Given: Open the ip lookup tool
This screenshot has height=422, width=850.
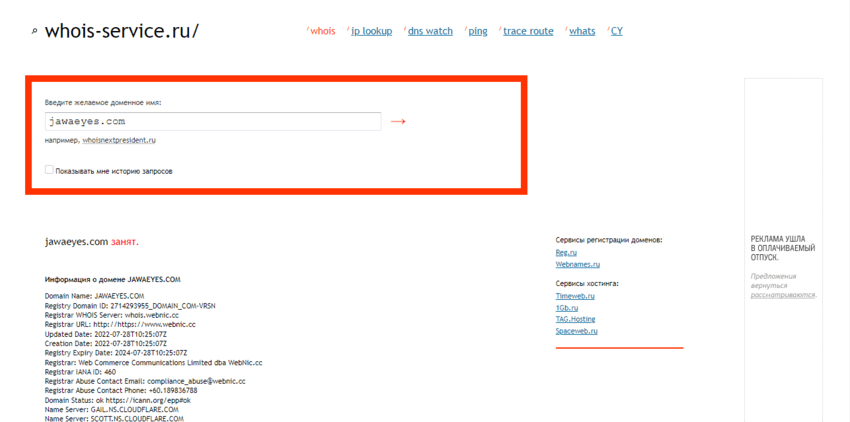Looking at the screenshot, I should pos(371,31).
